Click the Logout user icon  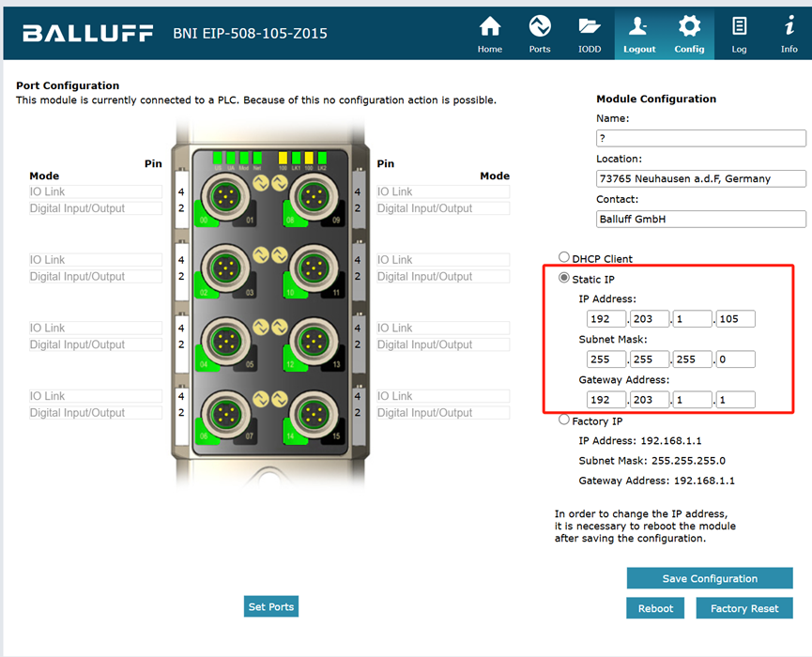tap(639, 26)
